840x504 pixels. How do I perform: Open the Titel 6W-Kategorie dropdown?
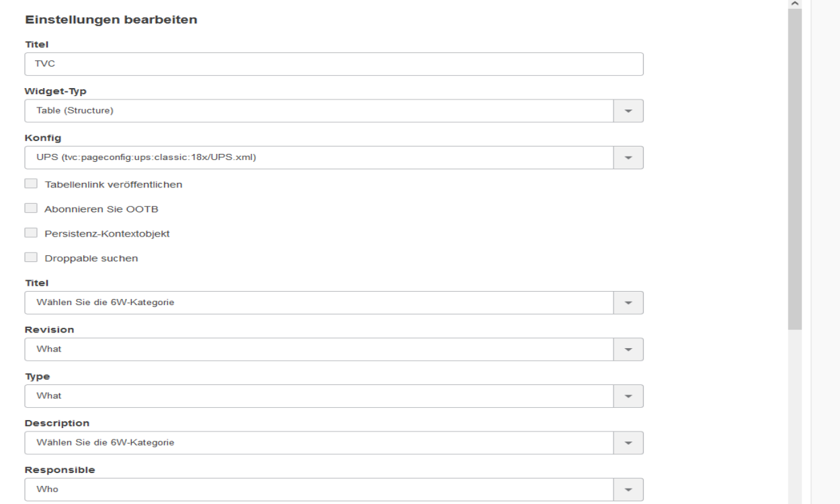point(319,302)
